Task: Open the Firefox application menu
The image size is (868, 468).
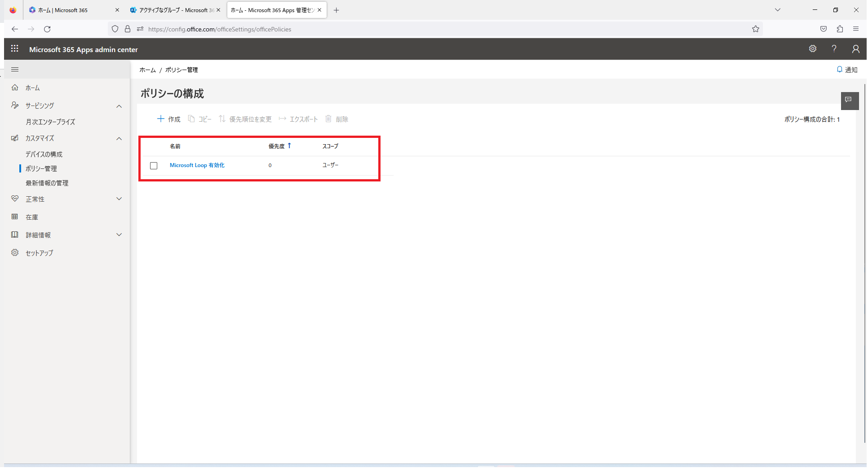Action: pos(856,29)
